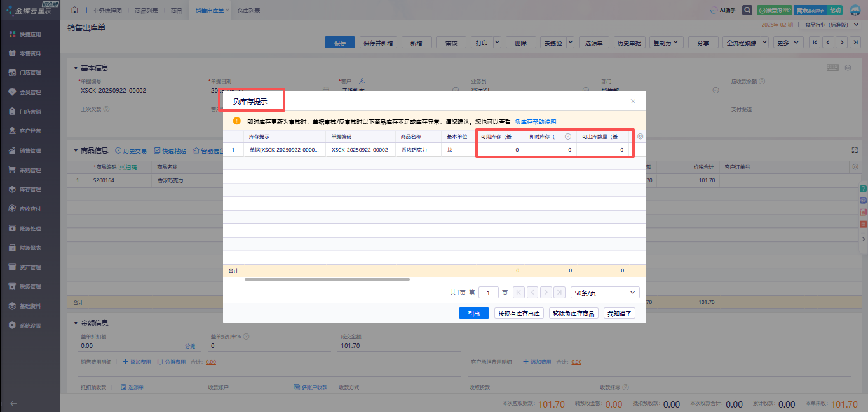Open the 负库存帮助说明 link
The image size is (868, 412).
[x=535, y=121]
